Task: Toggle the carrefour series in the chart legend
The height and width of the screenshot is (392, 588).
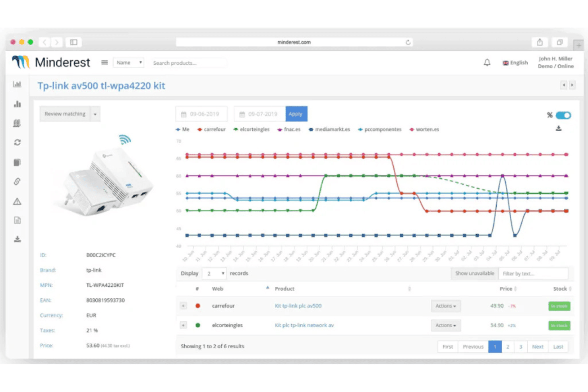Action: point(211,129)
